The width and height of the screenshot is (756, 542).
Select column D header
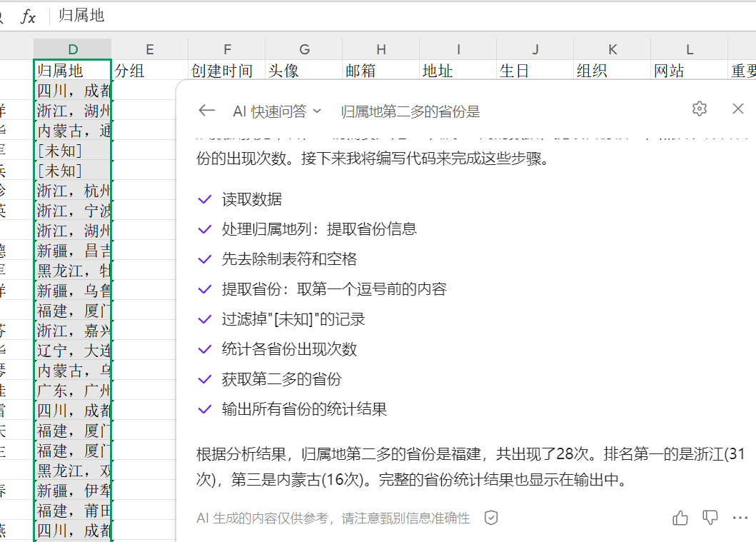pyautogui.click(x=73, y=49)
